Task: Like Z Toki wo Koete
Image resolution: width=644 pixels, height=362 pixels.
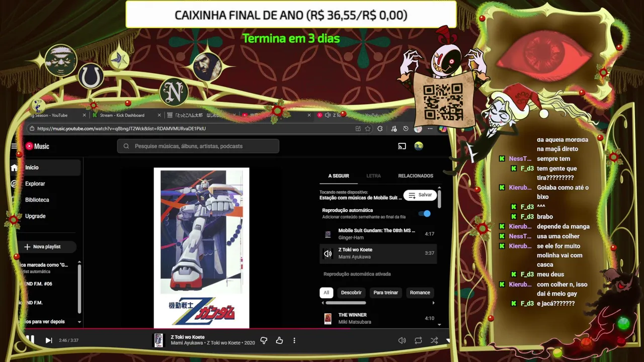Action: point(279,340)
